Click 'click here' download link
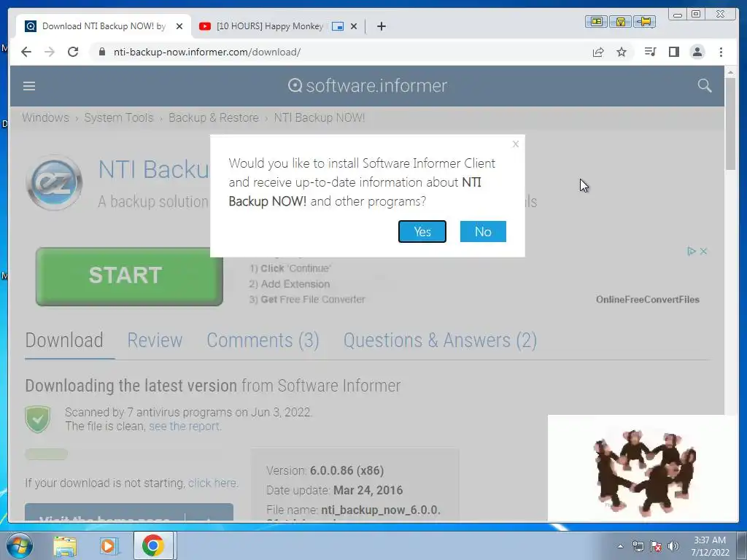The image size is (747, 560). click(x=212, y=483)
